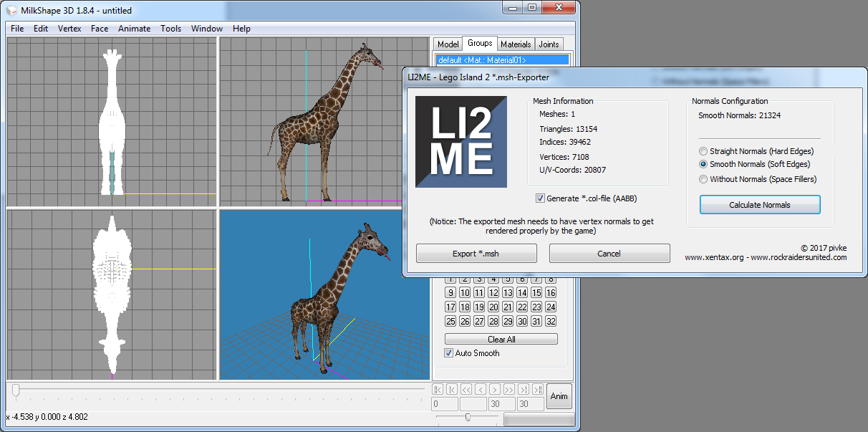This screenshot has width=868, height=432.
Task: Select smoothing group 32
Action: coord(551,321)
